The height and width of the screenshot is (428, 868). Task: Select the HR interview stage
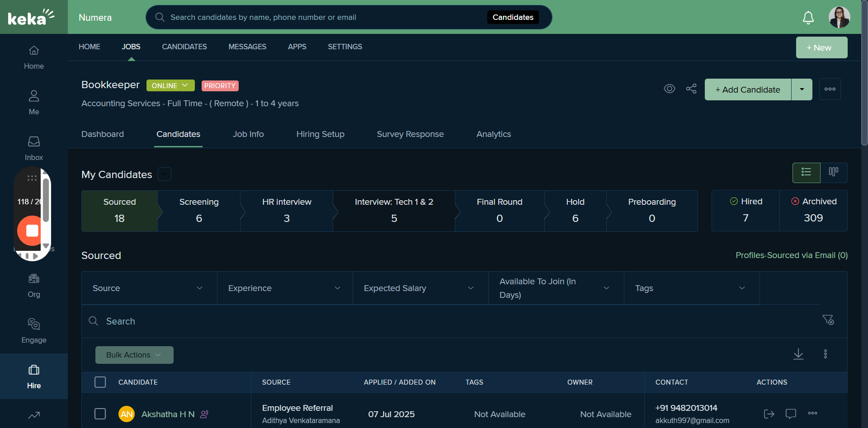pyautogui.click(x=287, y=211)
